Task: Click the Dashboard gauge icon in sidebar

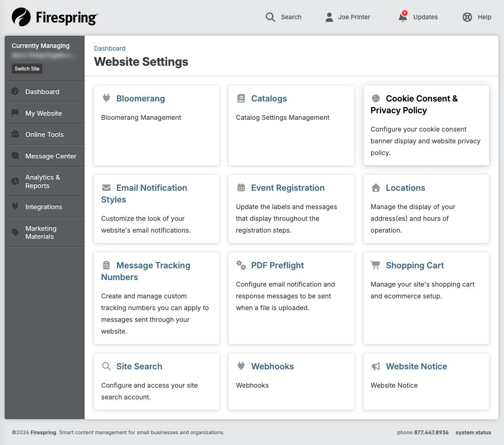Action: (15, 92)
